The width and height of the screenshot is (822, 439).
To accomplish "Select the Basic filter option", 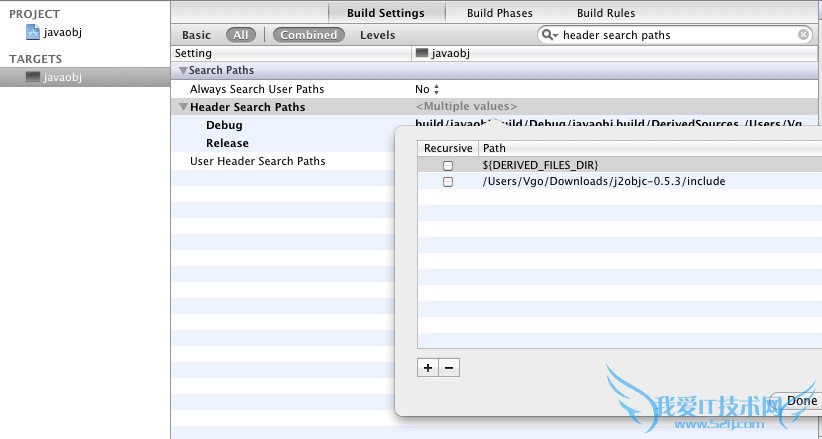I will click(196, 35).
